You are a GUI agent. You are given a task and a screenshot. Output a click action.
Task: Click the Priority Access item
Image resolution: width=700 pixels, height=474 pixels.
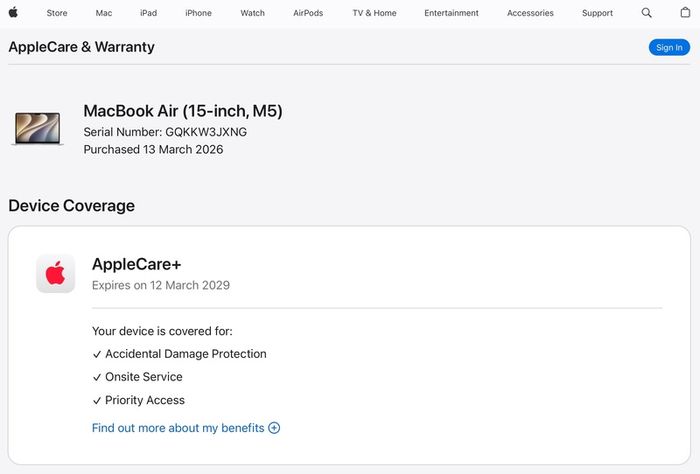(x=138, y=400)
